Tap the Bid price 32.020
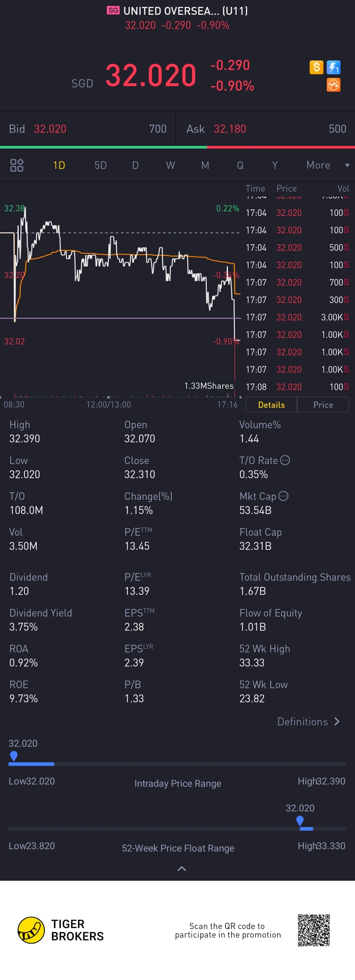The image size is (355, 980). 50,129
